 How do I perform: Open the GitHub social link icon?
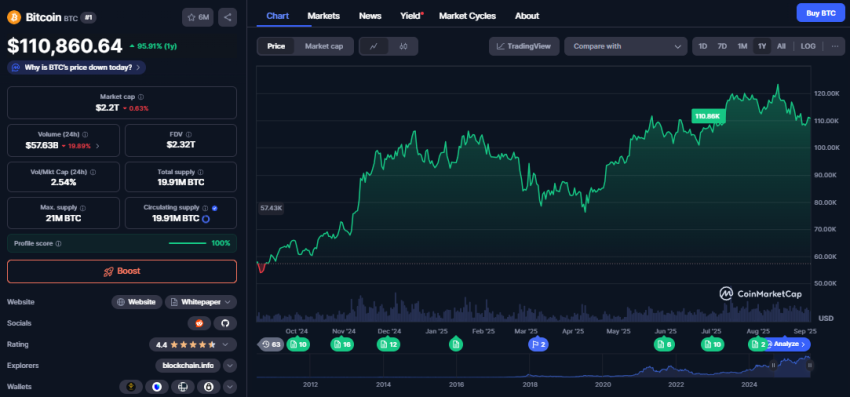click(225, 323)
